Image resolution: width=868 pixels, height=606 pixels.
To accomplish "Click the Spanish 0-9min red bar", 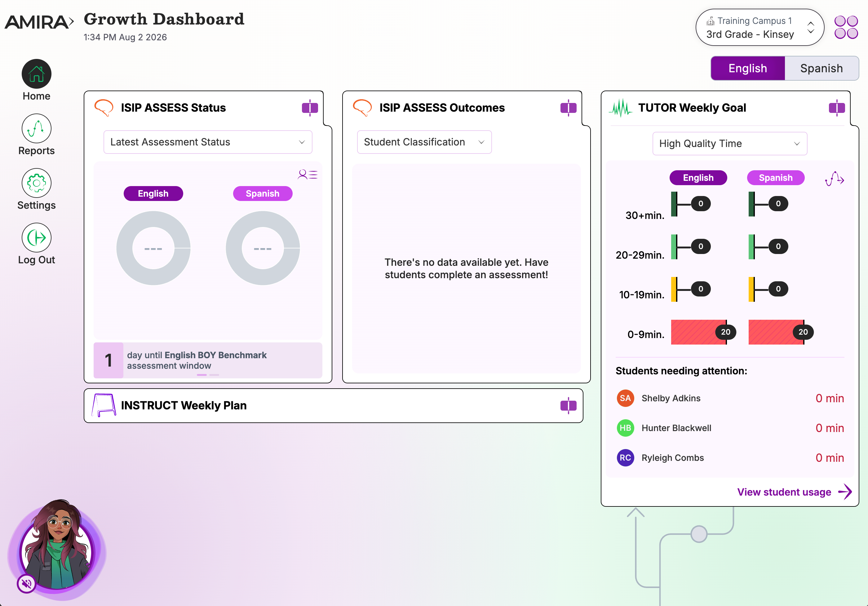I will point(776,332).
